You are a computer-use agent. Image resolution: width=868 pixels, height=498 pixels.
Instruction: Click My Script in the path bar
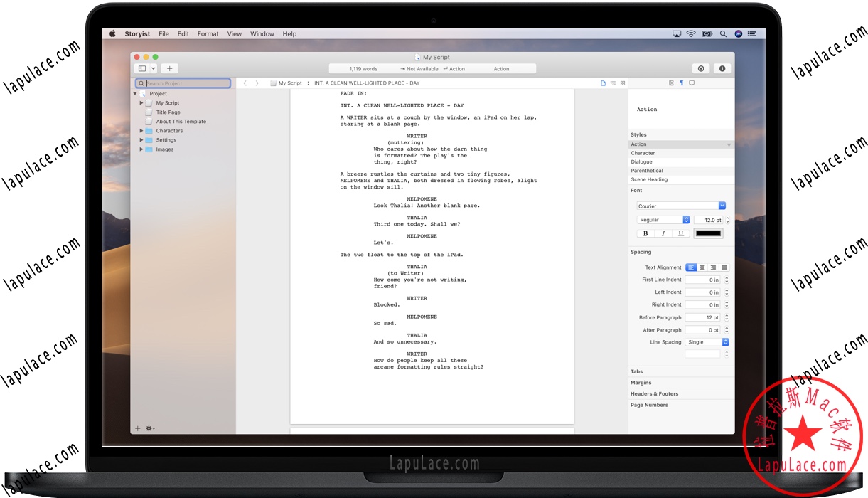pos(290,83)
